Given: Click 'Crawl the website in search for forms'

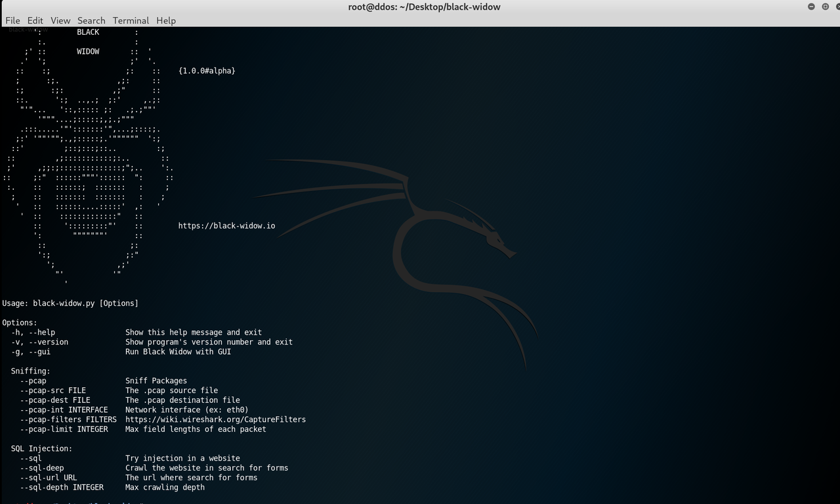Looking at the screenshot, I should point(207,468).
